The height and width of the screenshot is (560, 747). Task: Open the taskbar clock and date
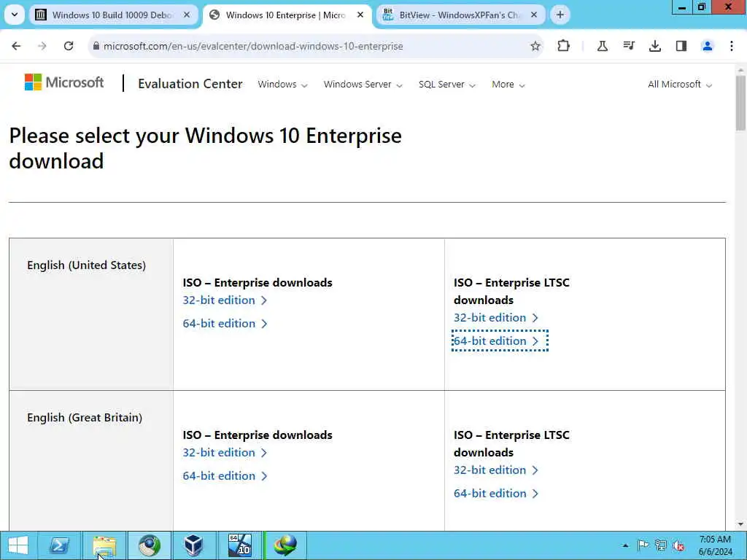tap(715, 545)
